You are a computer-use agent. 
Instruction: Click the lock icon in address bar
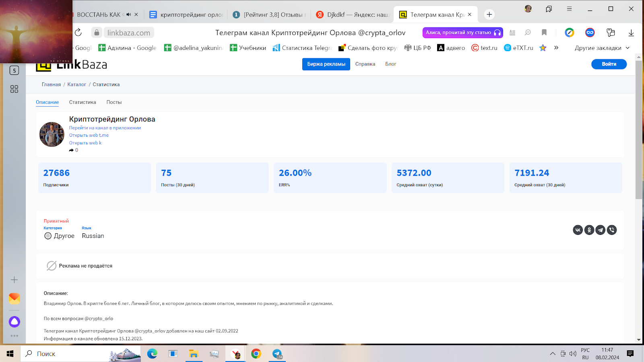97,33
